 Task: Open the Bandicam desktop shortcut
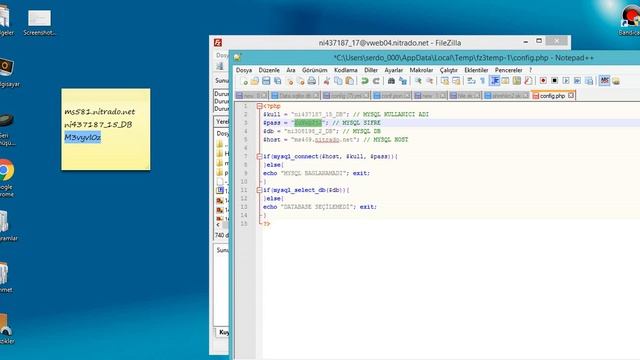tap(630, 20)
